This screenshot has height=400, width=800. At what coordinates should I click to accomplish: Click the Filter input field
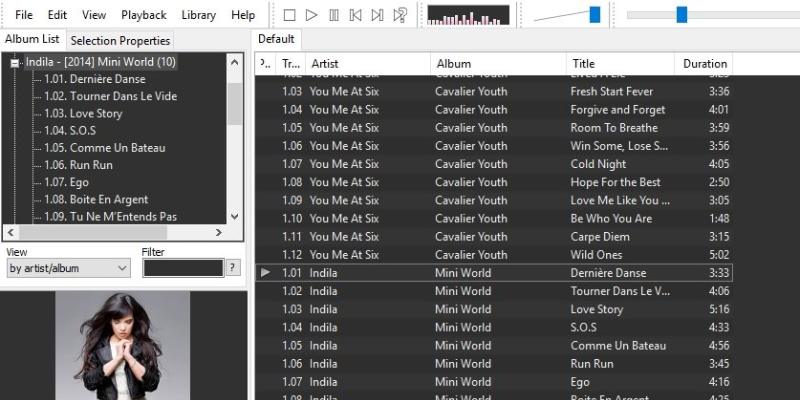click(183, 268)
